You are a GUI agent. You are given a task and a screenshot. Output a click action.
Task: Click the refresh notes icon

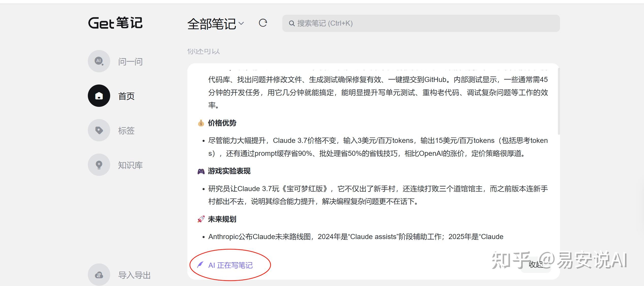click(x=263, y=23)
